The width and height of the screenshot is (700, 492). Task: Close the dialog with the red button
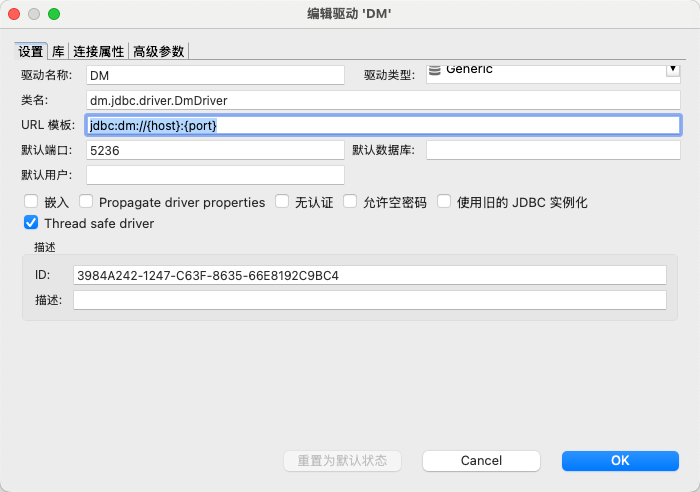pos(14,14)
